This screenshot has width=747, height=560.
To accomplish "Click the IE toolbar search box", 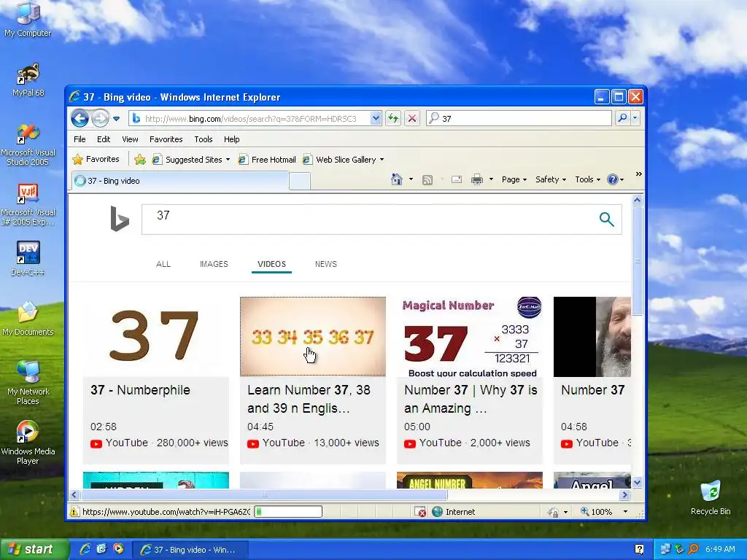I will pos(519,119).
